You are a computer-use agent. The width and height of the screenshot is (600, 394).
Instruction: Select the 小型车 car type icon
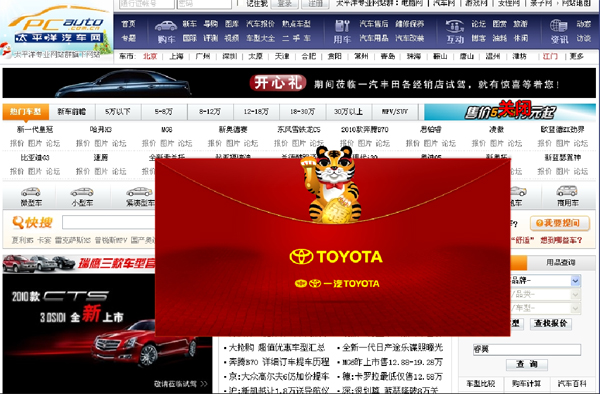tap(82, 191)
